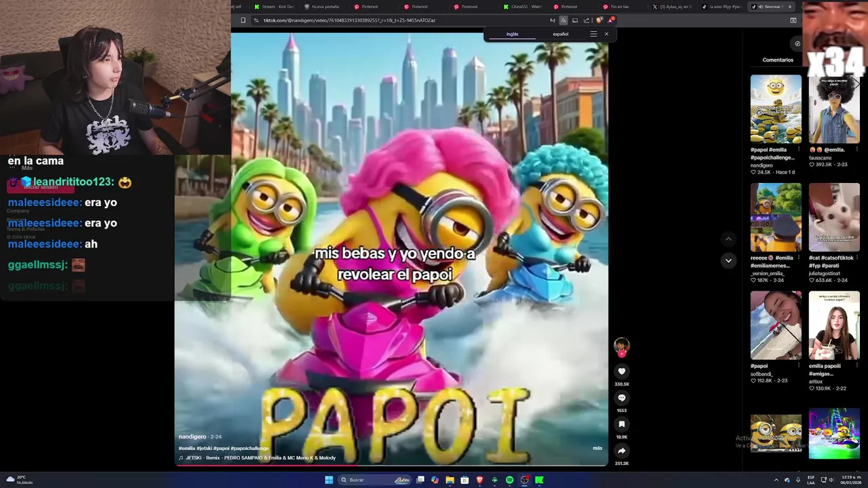Visit fausscarre profile link
This screenshot has width=868, height=488.
click(820, 157)
